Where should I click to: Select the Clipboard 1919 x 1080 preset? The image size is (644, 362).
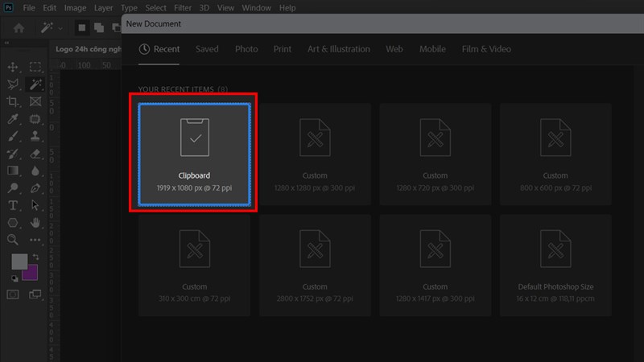[194, 154]
